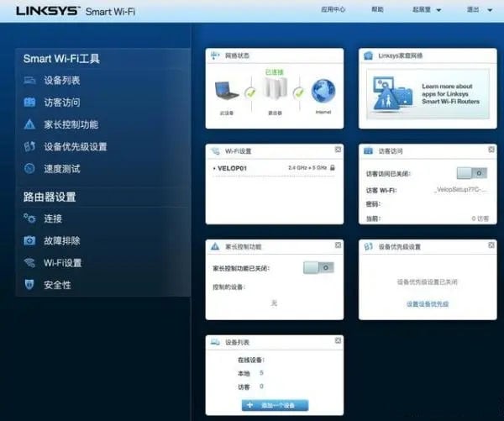Open the 设备列表 sidebar icon
This screenshot has width=504, height=421.
tap(29, 80)
